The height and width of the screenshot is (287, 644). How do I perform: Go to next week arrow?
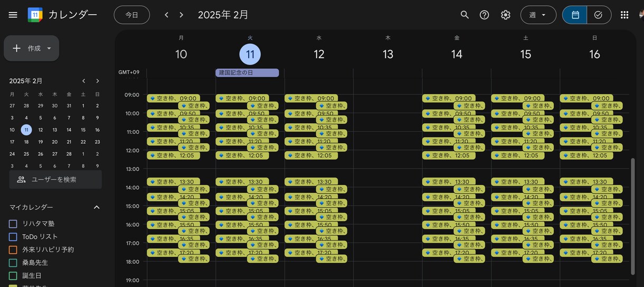point(182,15)
